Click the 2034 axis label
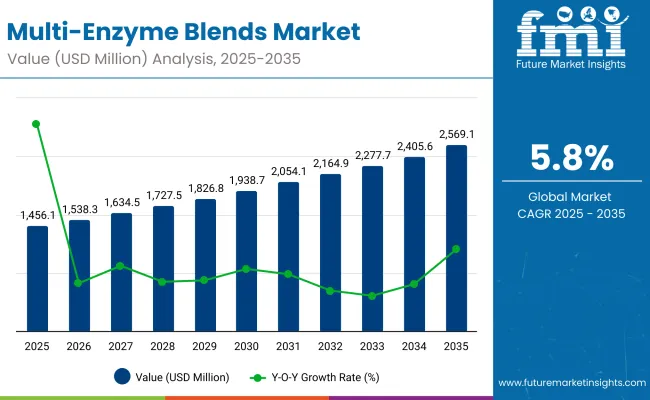Screen dimensions: 650x400 (x=414, y=346)
